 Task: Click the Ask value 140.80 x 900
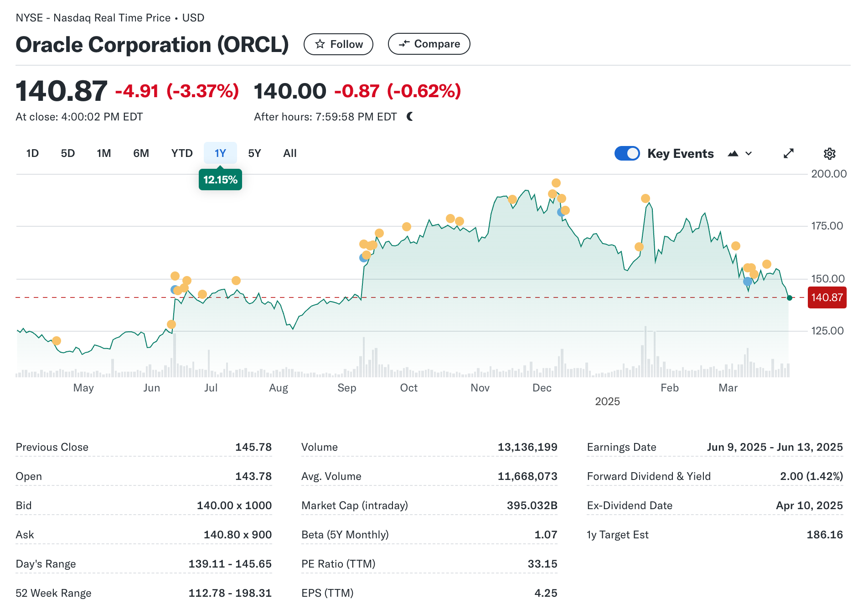coord(238,535)
